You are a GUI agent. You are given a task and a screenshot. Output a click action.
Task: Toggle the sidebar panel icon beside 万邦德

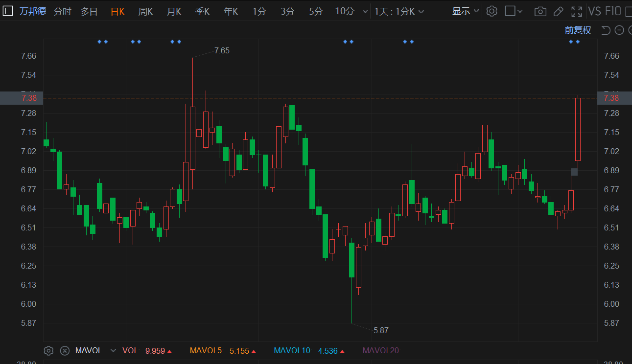(x=8, y=11)
